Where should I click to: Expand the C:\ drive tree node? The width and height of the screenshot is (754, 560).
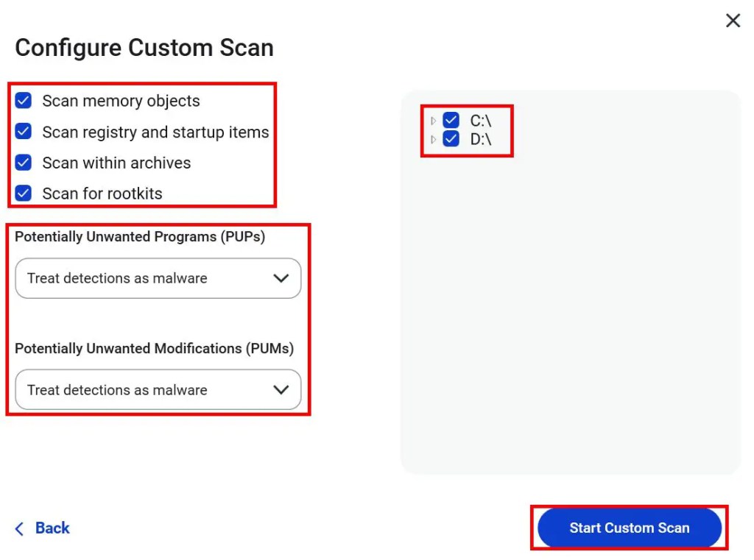coord(433,121)
